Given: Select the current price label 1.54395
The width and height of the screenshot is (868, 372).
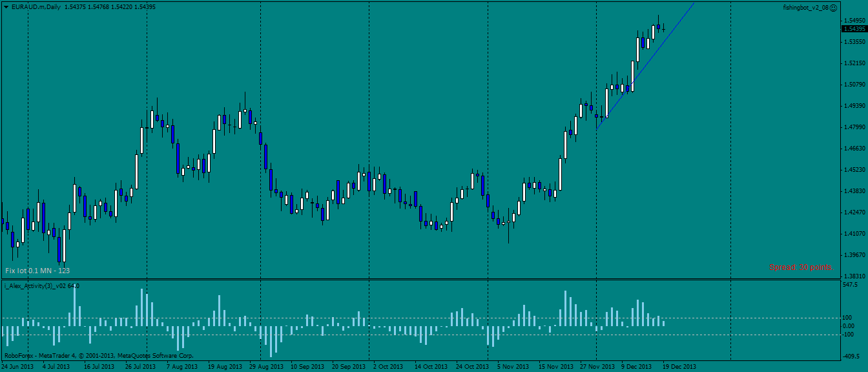Looking at the screenshot, I should click(x=854, y=28).
